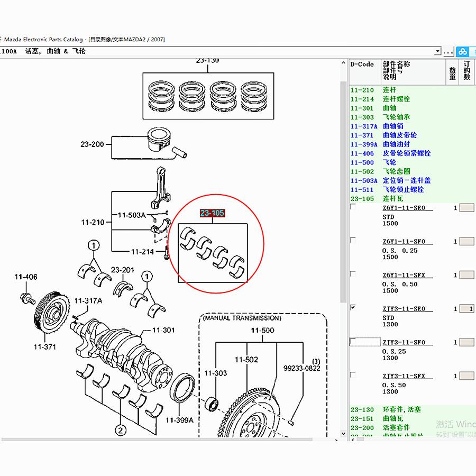Viewport: 476px width, 476px height.
Task: Open part number ZJY3-11-SF0 link
Action: 404,342
